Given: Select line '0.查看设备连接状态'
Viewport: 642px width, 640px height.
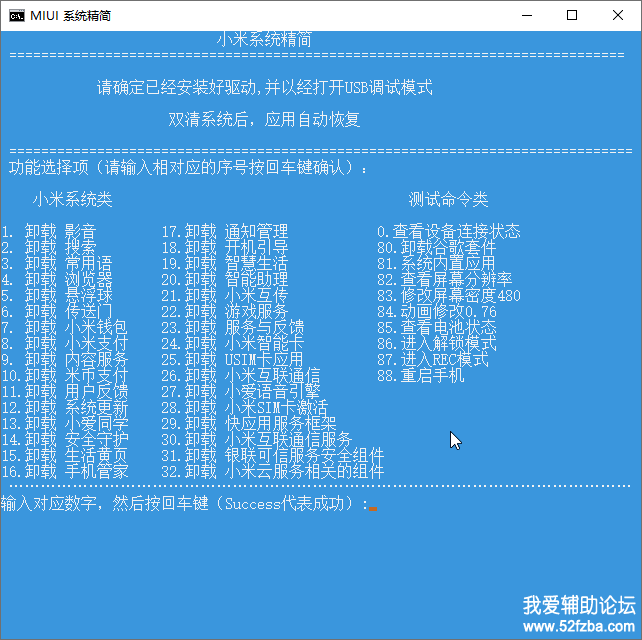Looking at the screenshot, I should (x=449, y=232).
